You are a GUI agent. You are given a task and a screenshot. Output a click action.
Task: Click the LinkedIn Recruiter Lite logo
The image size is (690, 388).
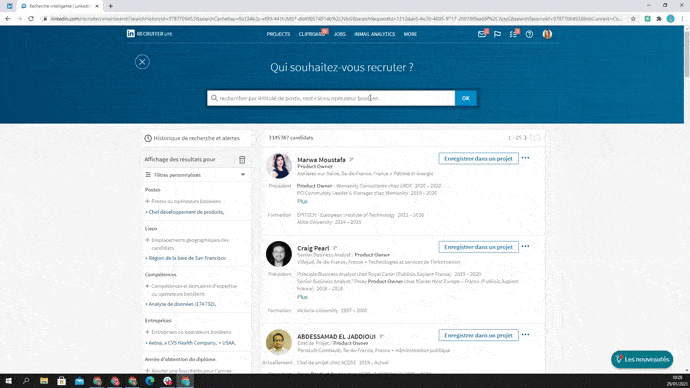click(x=150, y=34)
